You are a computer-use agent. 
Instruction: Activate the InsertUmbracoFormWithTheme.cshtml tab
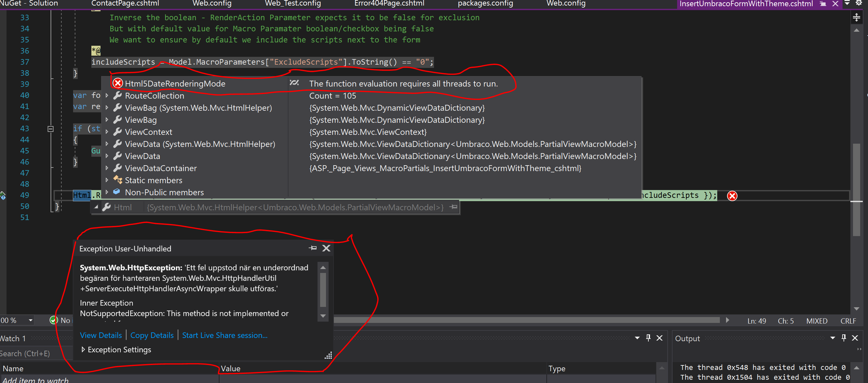[x=746, y=4]
